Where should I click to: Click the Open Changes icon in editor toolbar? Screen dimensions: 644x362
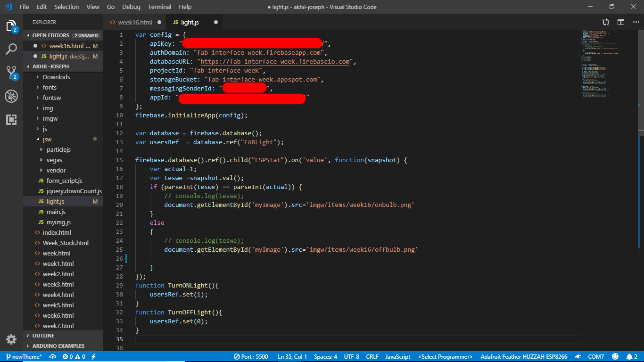[606, 22]
